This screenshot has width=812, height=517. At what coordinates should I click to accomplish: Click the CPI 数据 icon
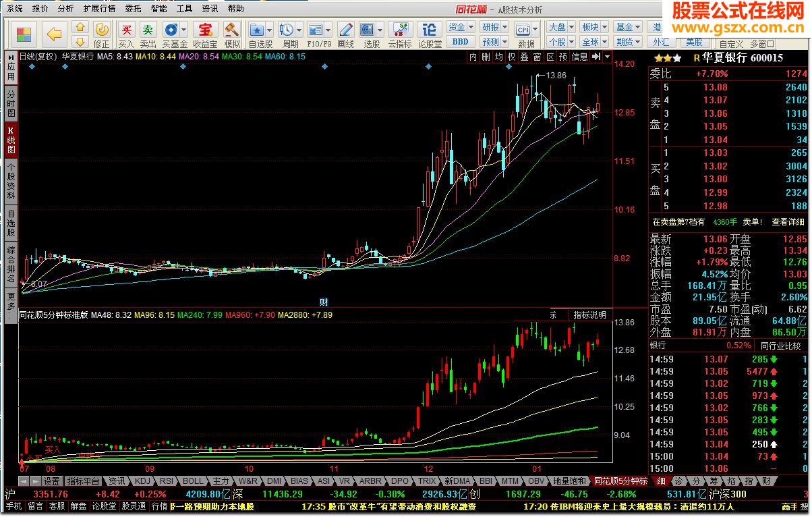[522, 29]
